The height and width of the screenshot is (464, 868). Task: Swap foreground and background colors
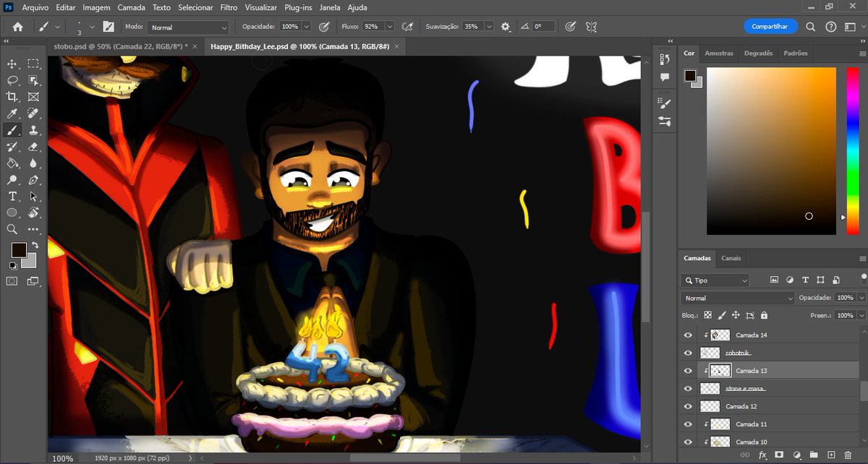[x=34, y=246]
